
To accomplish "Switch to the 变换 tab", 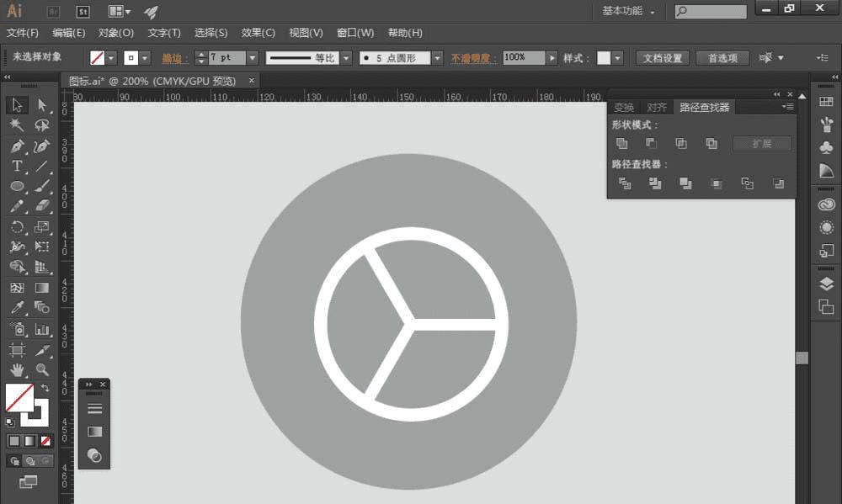I will coord(623,108).
